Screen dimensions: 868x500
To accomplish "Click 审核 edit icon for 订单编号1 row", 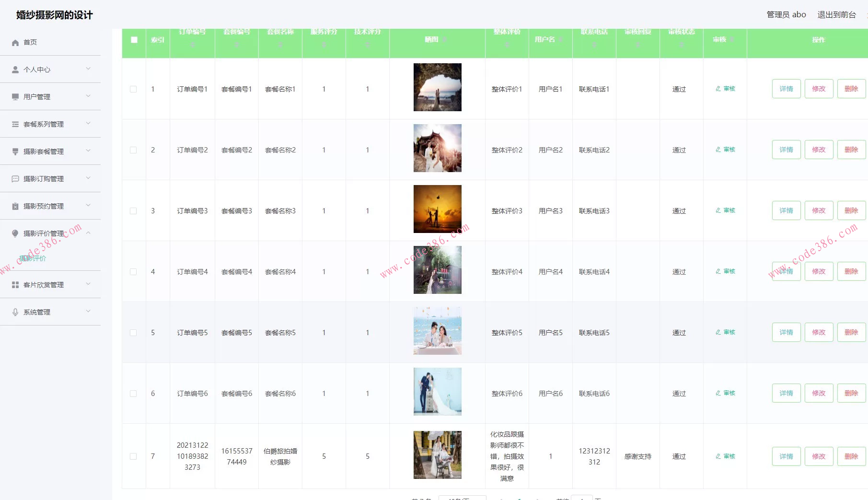I will [718, 89].
